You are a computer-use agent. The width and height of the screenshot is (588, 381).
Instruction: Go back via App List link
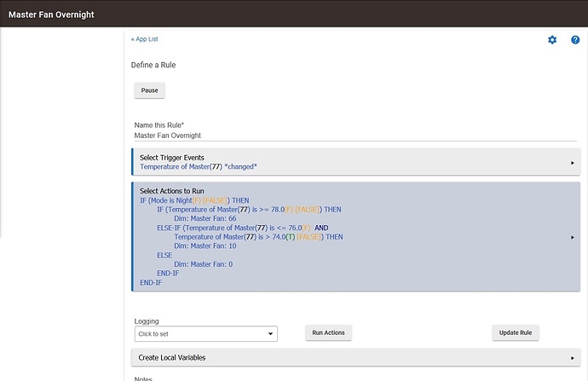[x=144, y=39]
